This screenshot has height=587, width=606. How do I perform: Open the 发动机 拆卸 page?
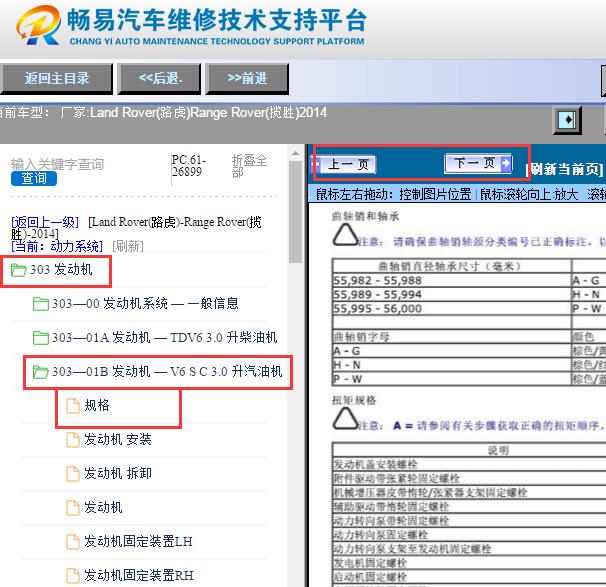pos(118,474)
